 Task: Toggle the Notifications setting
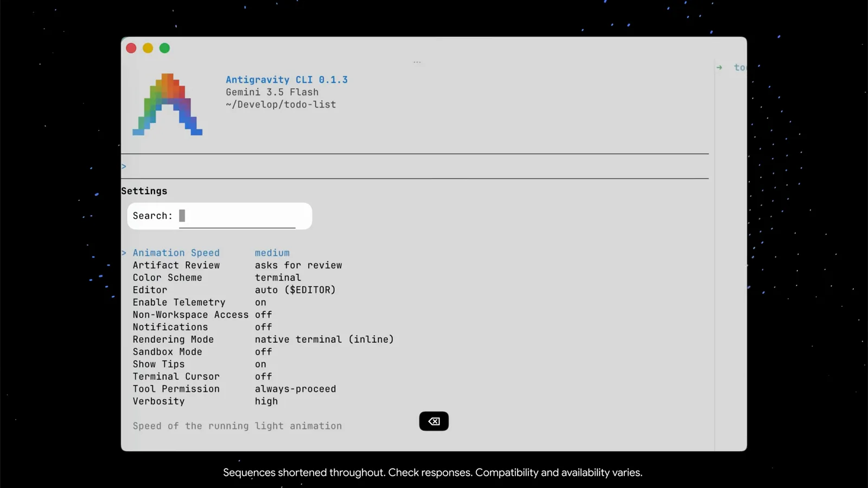[202, 328]
